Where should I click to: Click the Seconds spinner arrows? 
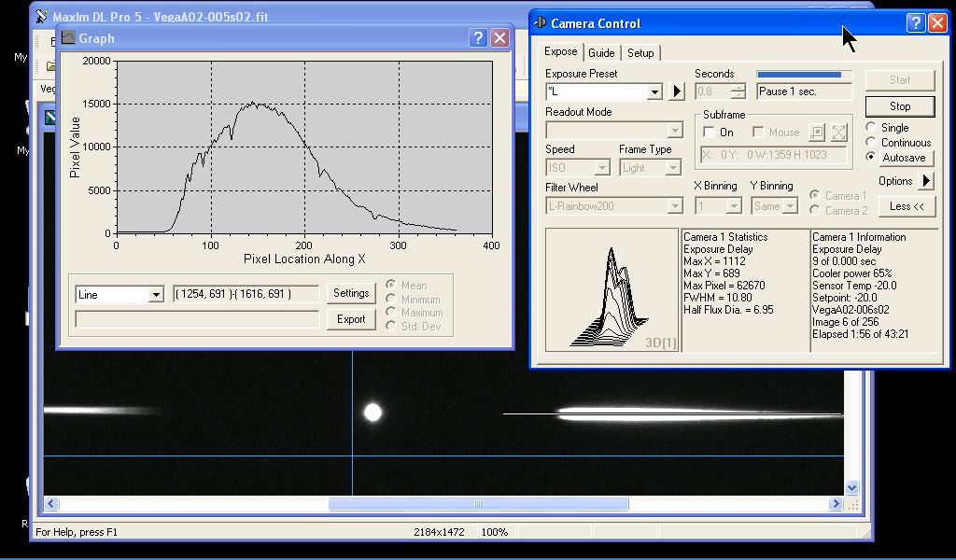point(738,91)
